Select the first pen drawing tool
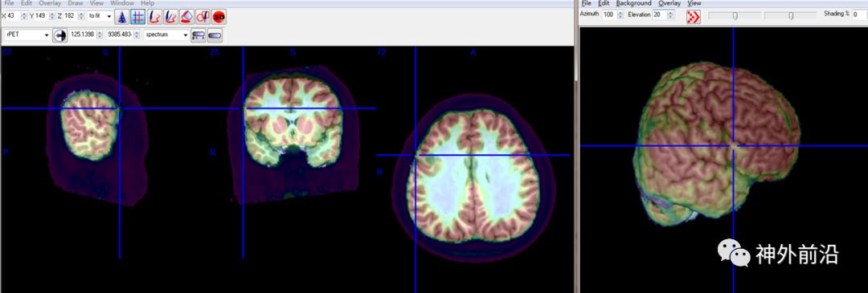This screenshot has width=868, height=293. 154,17
